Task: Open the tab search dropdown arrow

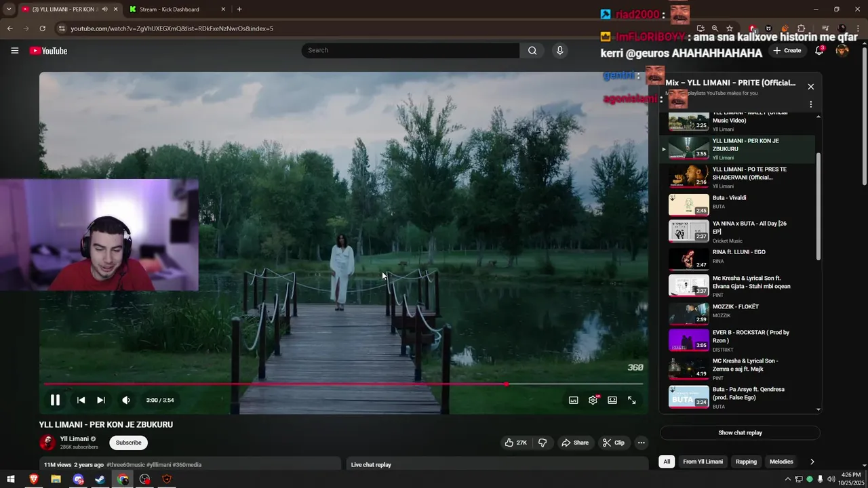Action: tap(9, 9)
